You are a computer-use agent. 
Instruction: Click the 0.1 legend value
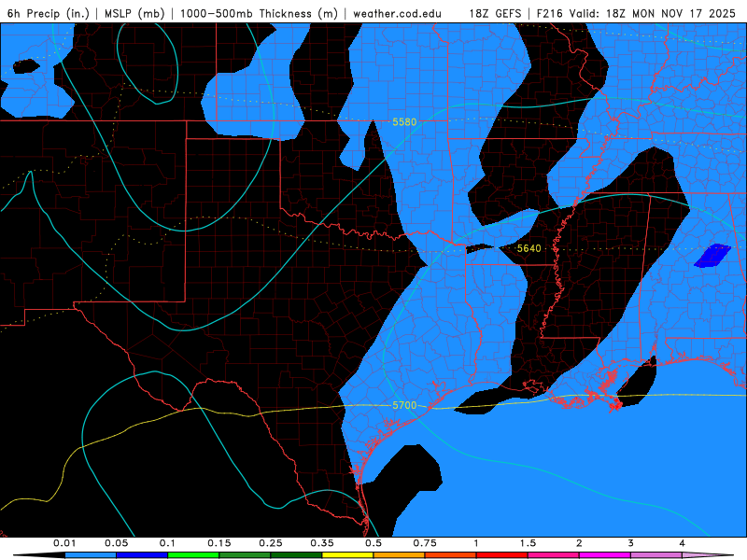tap(168, 543)
